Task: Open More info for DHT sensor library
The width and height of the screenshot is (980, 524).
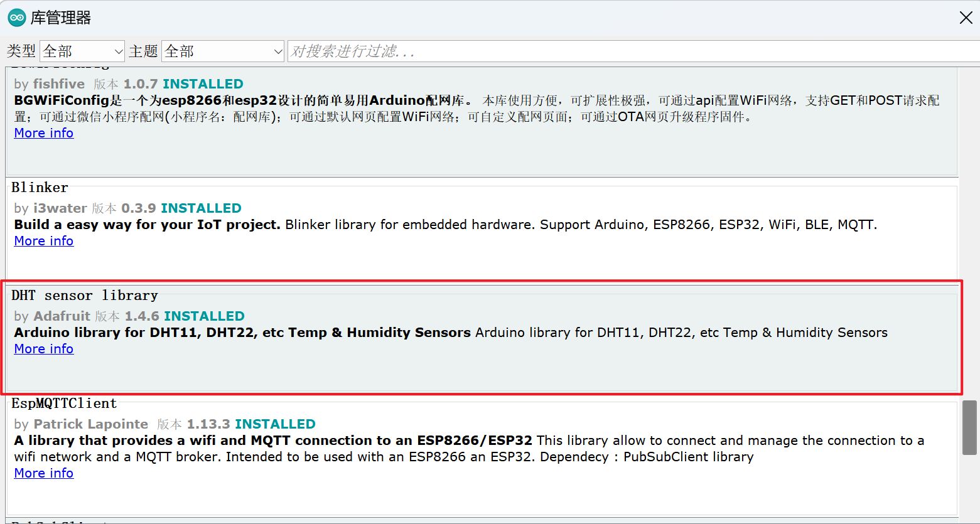Action: [x=43, y=348]
